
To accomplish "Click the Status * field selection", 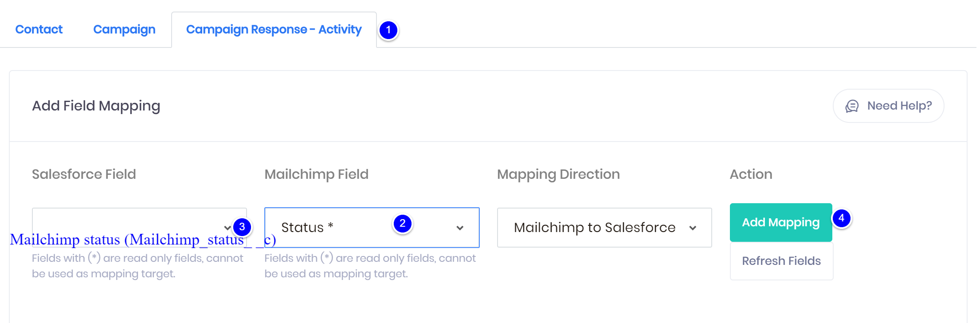I will tap(372, 228).
